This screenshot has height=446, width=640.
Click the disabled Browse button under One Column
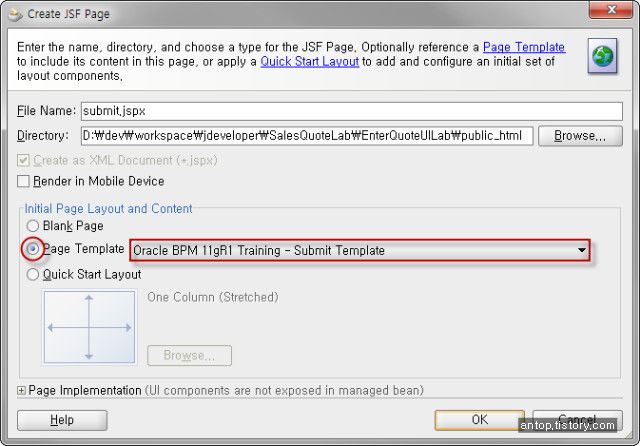point(189,355)
